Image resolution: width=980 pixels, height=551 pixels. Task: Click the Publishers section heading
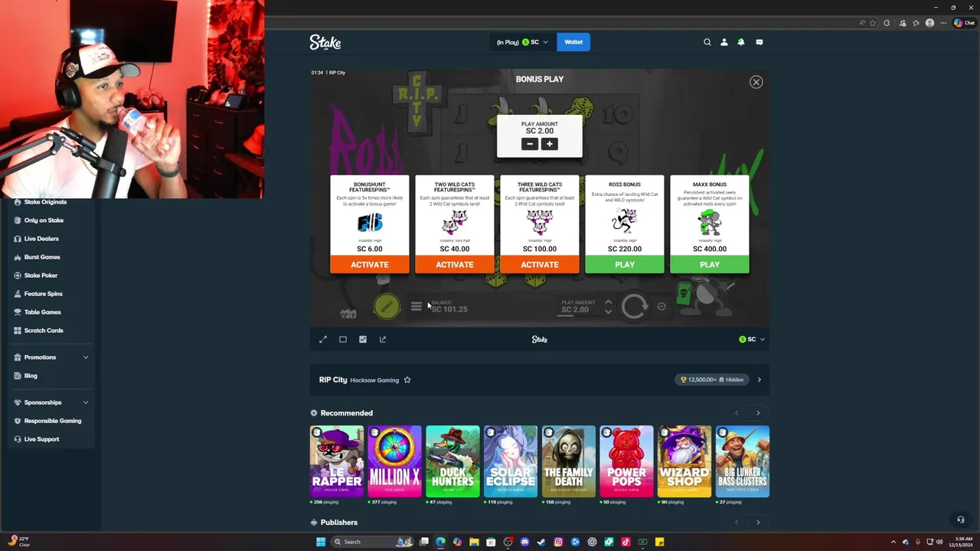tap(339, 523)
